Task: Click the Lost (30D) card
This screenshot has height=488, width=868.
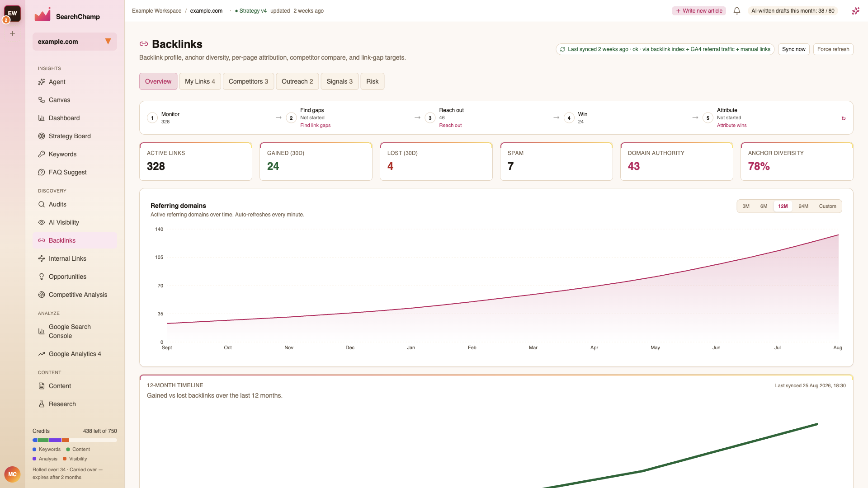Action: 436,161
